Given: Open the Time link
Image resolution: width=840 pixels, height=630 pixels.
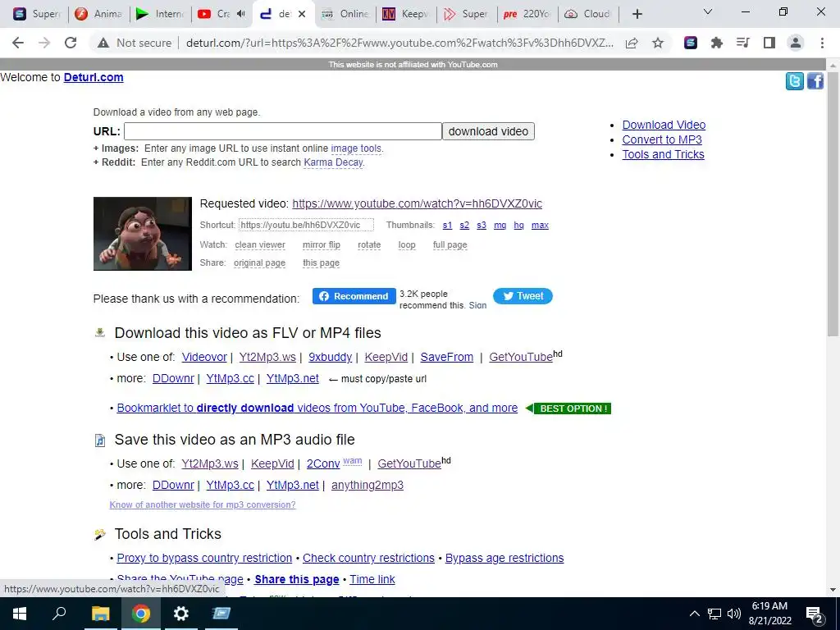Looking at the screenshot, I should click(x=372, y=579).
